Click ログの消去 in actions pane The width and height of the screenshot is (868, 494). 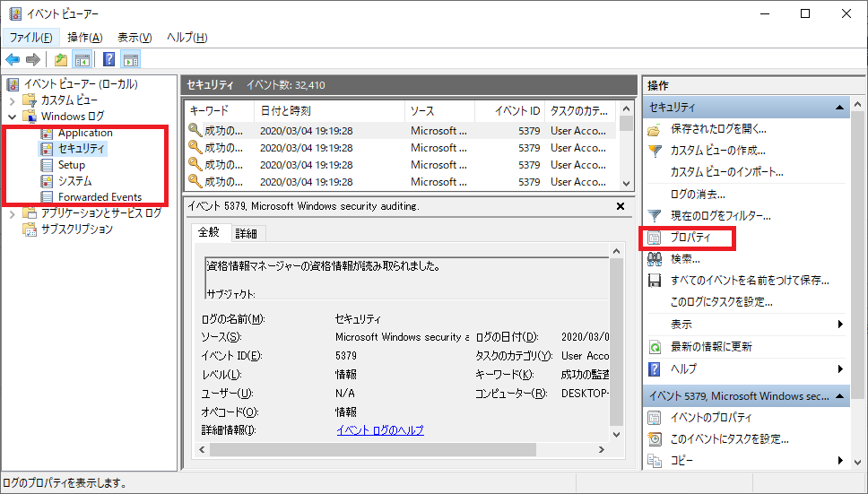697,195
